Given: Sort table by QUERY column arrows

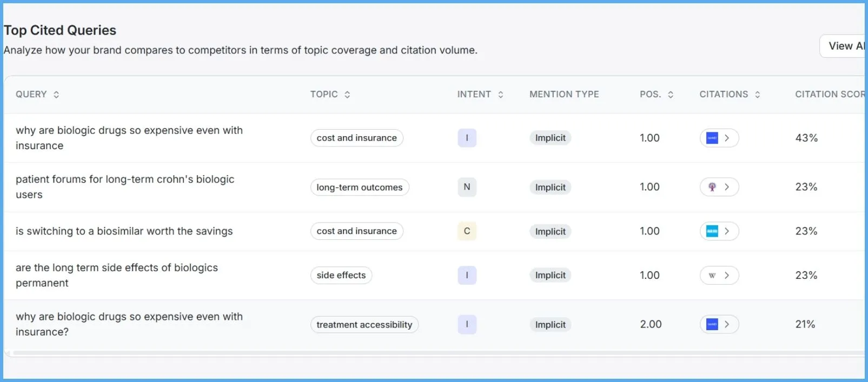Looking at the screenshot, I should [56, 95].
